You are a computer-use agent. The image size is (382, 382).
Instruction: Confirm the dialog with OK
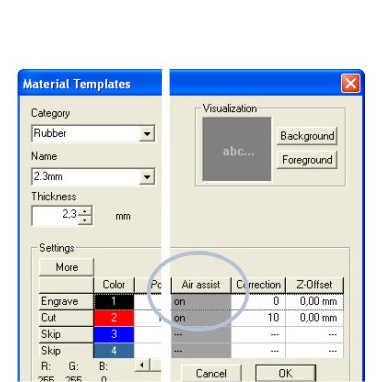pos(285,373)
